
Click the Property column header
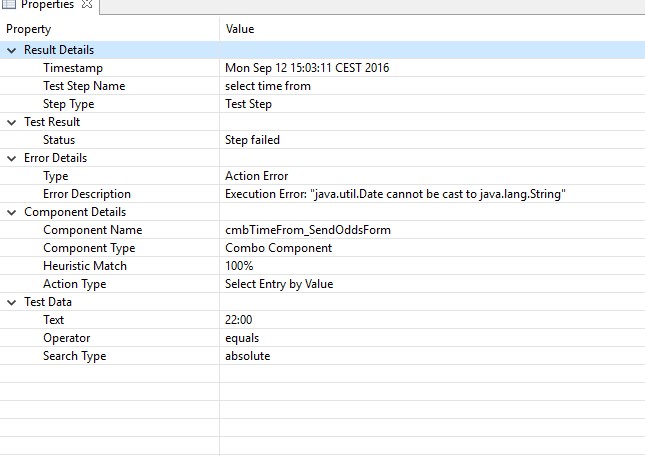[x=109, y=29]
